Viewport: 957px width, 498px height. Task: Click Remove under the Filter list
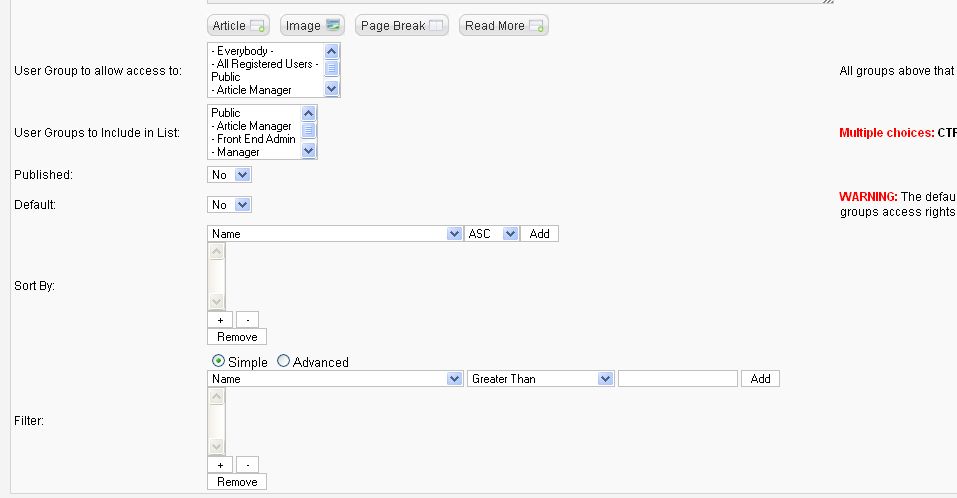[x=237, y=482]
